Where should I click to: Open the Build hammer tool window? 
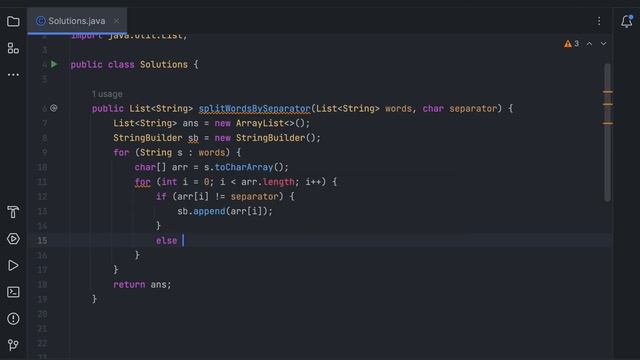(13, 212)
